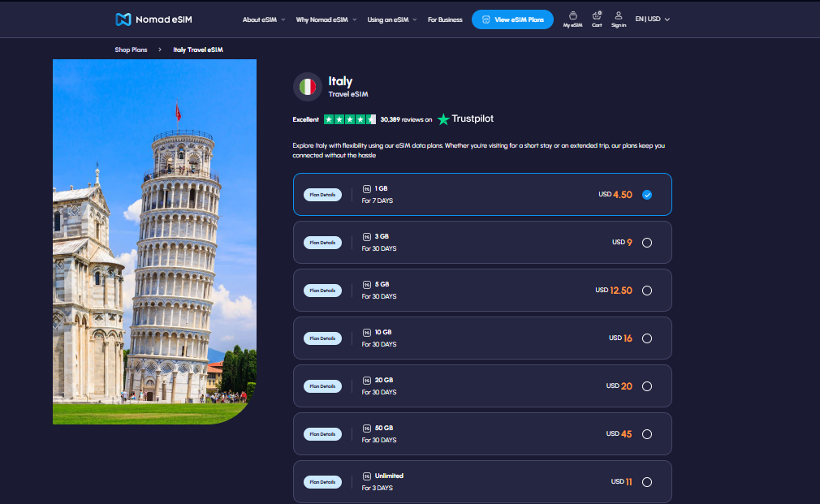Select the 50 GB plan radio button
This screenshot has width=820, height=504.
coord(646,434)
